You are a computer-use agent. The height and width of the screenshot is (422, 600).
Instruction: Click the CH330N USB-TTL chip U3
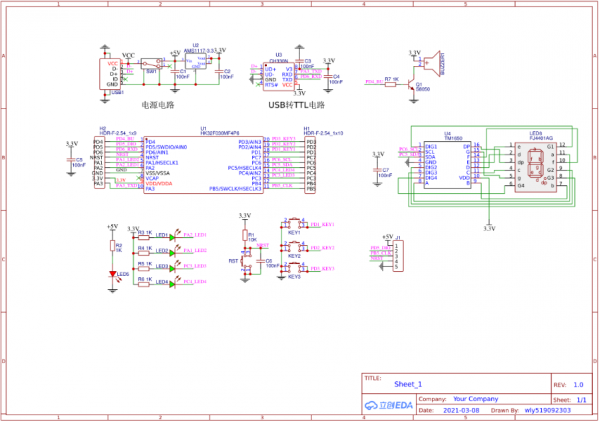click(x=280, y=74)
